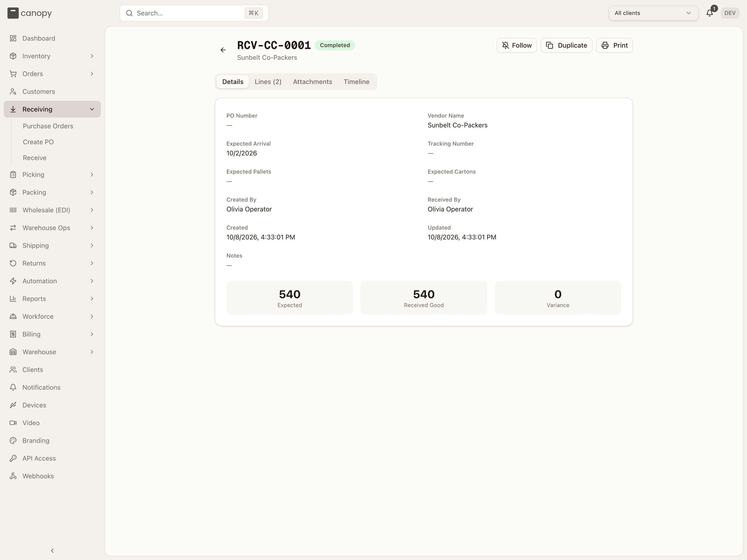Image resolution: width=747 pixels, height=560 pixels.
Task: Click Received By value Olivia Operator
Action: 450,209
